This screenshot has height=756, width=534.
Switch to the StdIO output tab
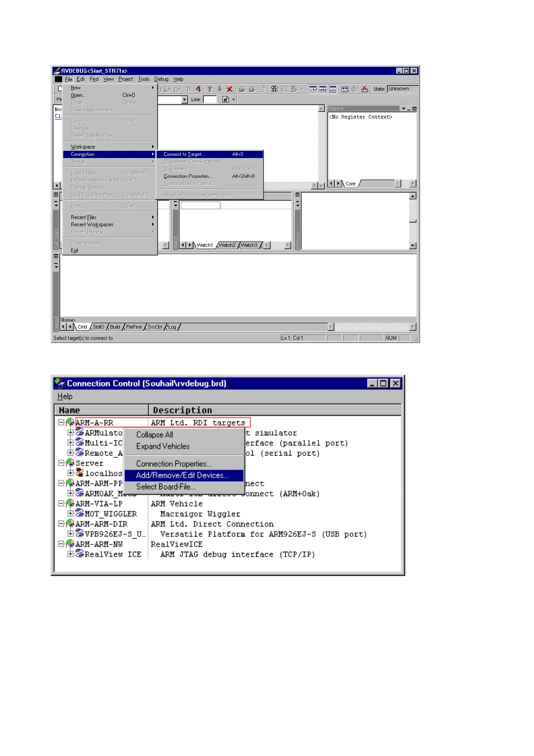tap(98, 327)
